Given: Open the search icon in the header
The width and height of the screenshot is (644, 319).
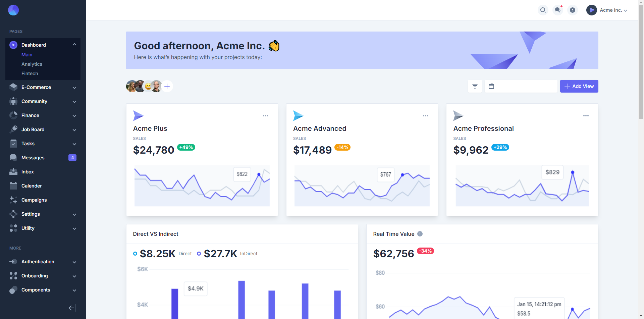Looking at the screenshot, I should 543,10.
